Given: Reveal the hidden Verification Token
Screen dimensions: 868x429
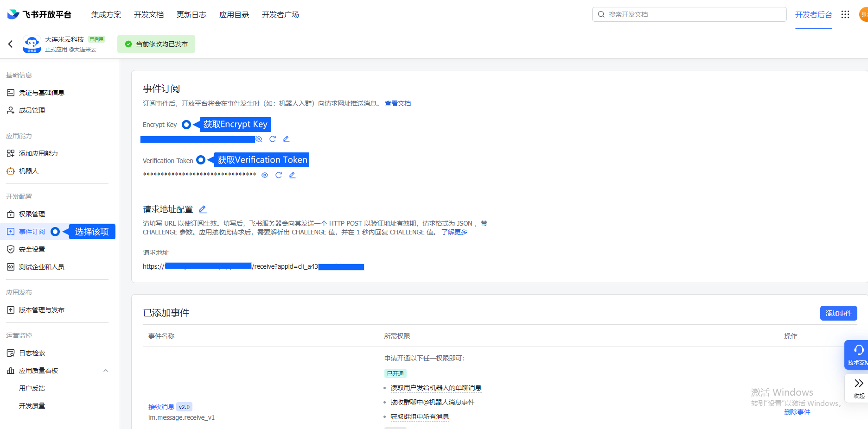Looking at the screenshot, I should point(265,175).
